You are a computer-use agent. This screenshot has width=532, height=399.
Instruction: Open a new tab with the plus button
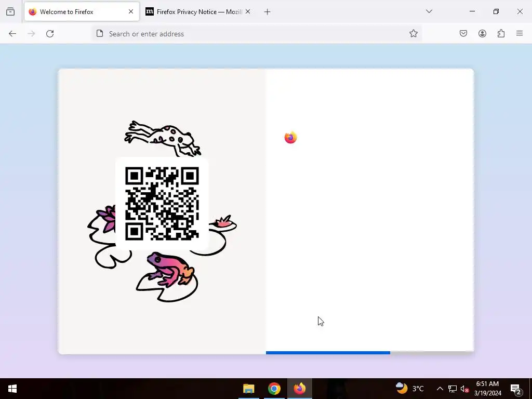pyautogui.click(x=268, y=12)
